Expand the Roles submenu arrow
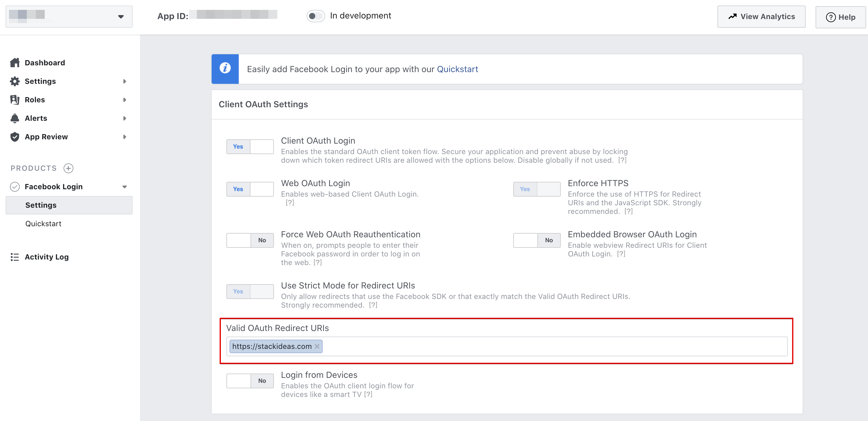Screen dimensions: 868x421 (x=125, y=100)
